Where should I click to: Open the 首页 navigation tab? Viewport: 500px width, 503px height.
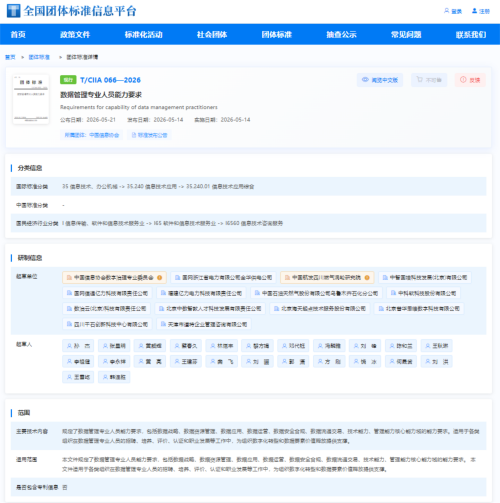click(18, 34)
